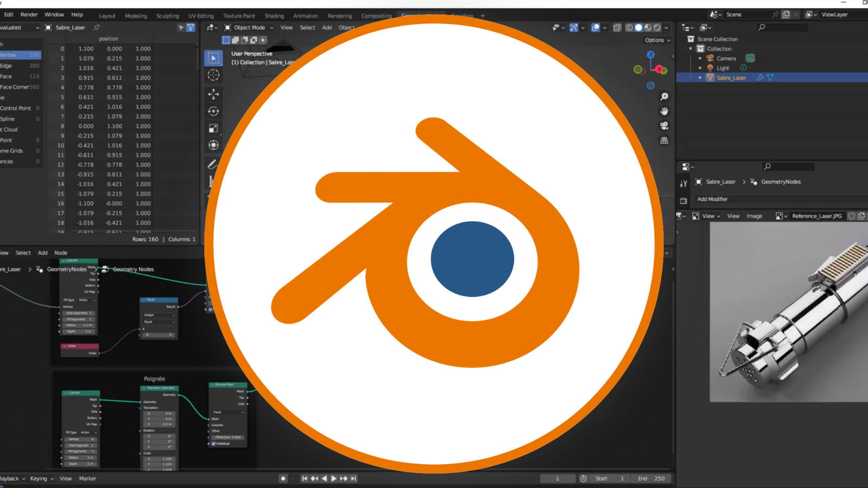Toggle viewport gizmos display
The width and height of the screenshot is (868, 488).
pyautogui.click(x=573, y=28)
